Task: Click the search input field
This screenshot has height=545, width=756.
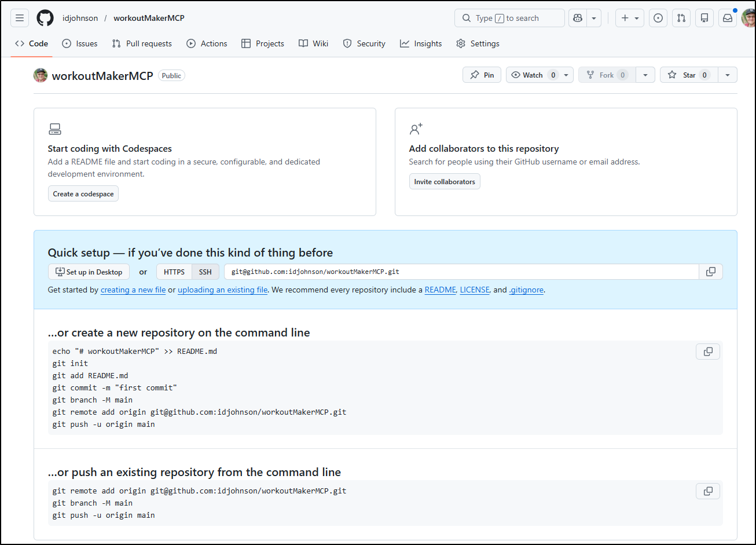Action: point(509,18)
